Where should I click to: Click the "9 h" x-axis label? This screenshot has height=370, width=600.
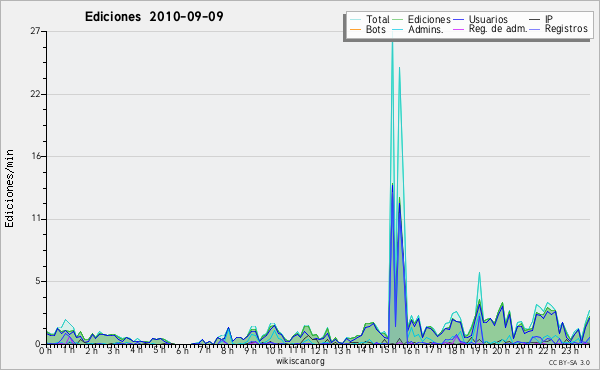250,350
